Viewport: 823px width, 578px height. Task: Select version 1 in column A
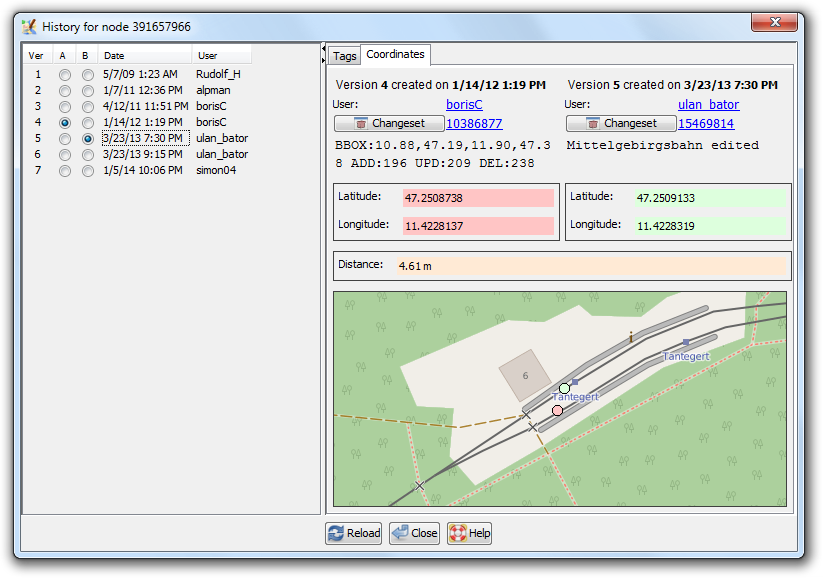[x=65, y=75]
